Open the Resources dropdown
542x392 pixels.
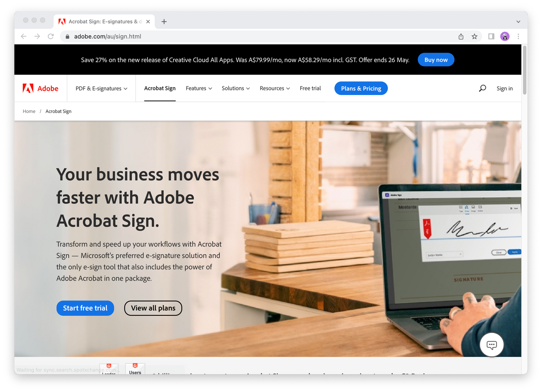click(275, 89)
